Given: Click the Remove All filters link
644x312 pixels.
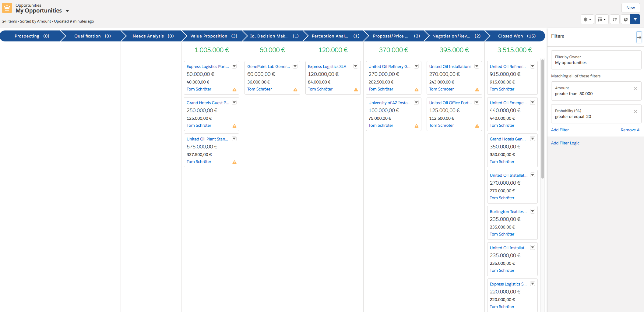Looking at the screenshot, I should [631, 130].
